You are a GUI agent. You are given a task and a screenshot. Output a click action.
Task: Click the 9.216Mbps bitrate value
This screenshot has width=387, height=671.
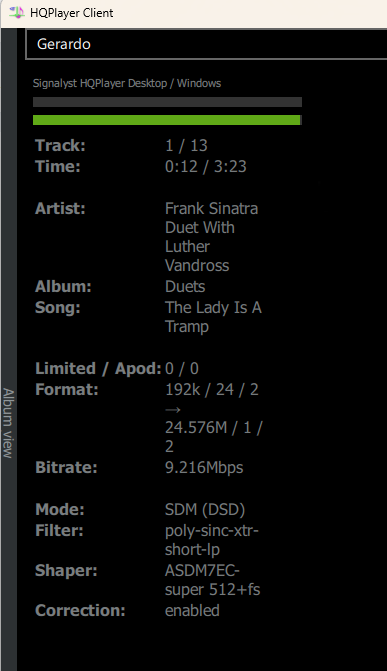[x=204, y=467]
